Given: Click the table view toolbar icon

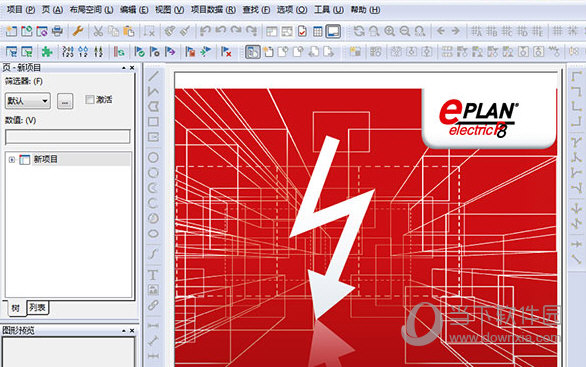Looking at the screenshot, I should pyautogui.click(x=318, y=31).
